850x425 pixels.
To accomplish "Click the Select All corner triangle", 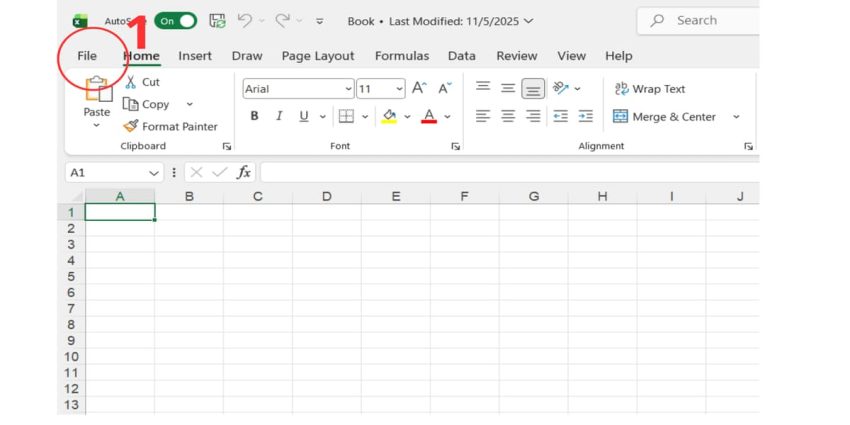I will (76, 197).
